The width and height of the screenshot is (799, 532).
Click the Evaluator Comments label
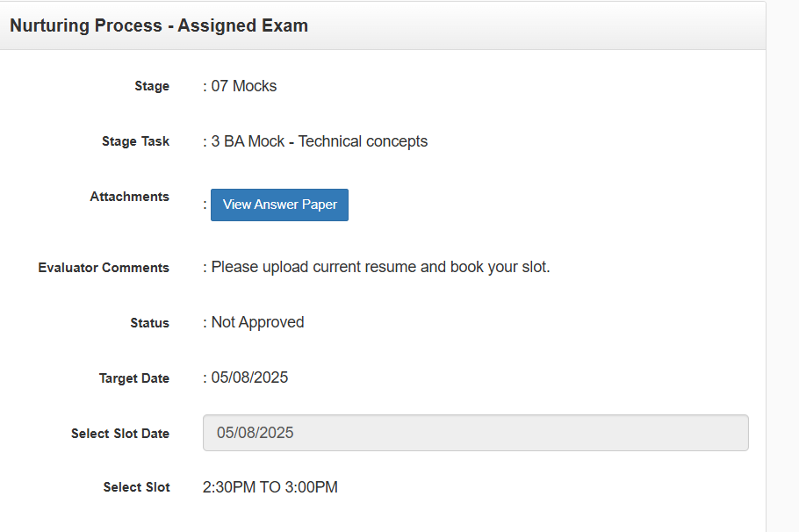click(104, 268)
